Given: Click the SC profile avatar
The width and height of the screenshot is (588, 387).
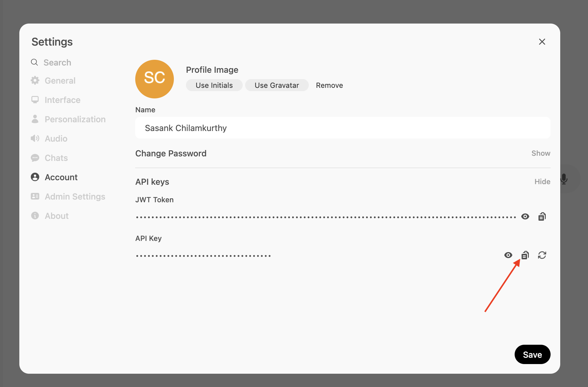Looking at the screenshot, I should pyautogui.click(x=155, y=79).
